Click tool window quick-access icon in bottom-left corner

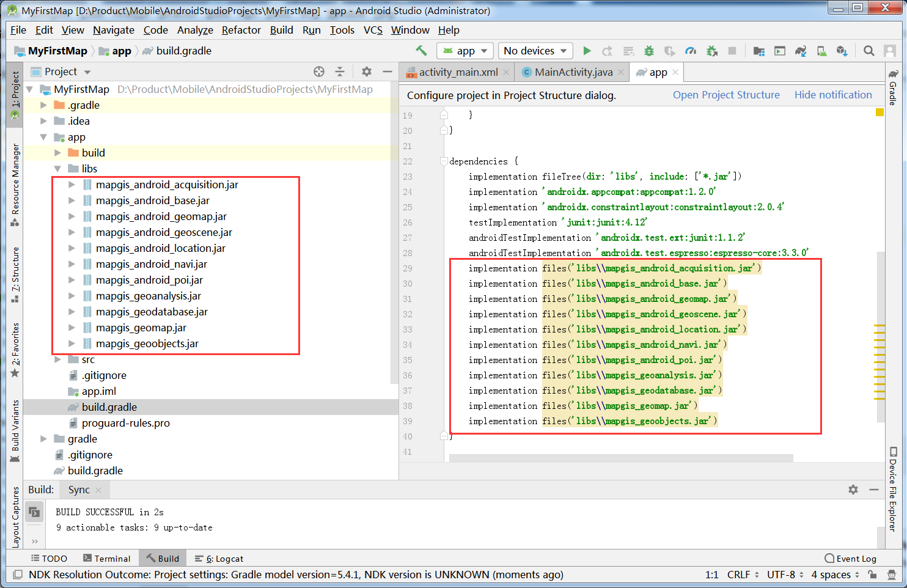point(18,575)
